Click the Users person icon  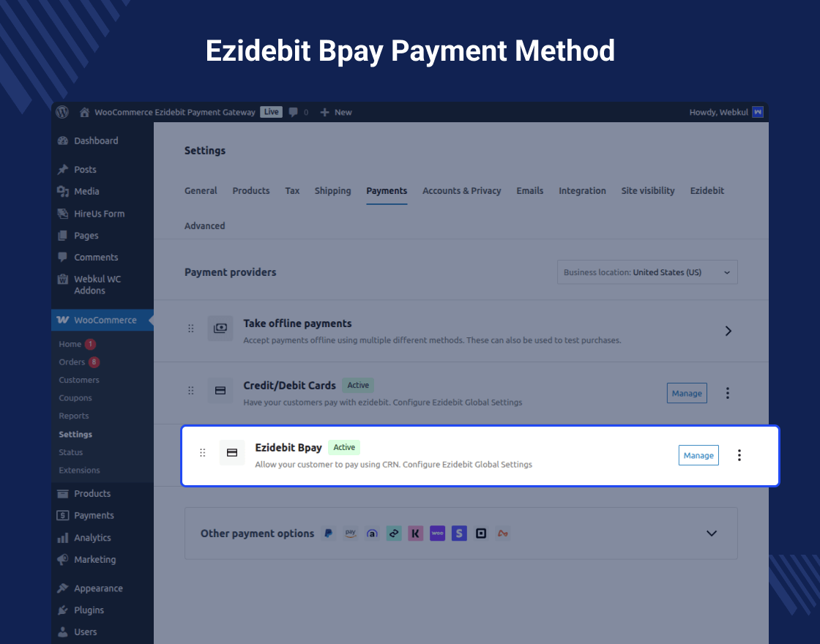pyautogui.click(x=63, y=632)
